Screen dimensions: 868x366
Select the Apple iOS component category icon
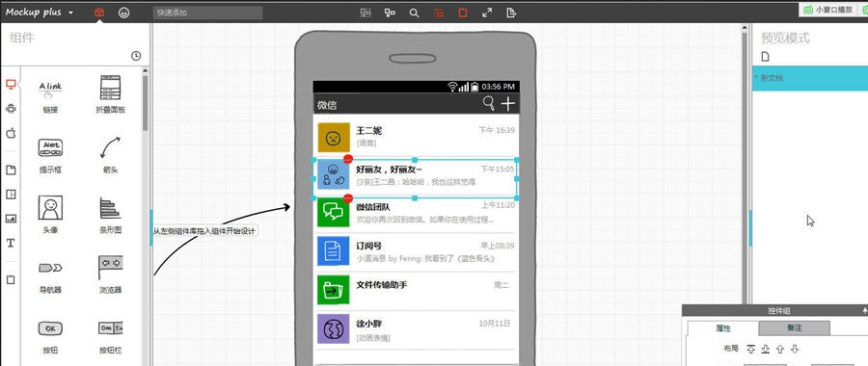(x=11, y=133)
